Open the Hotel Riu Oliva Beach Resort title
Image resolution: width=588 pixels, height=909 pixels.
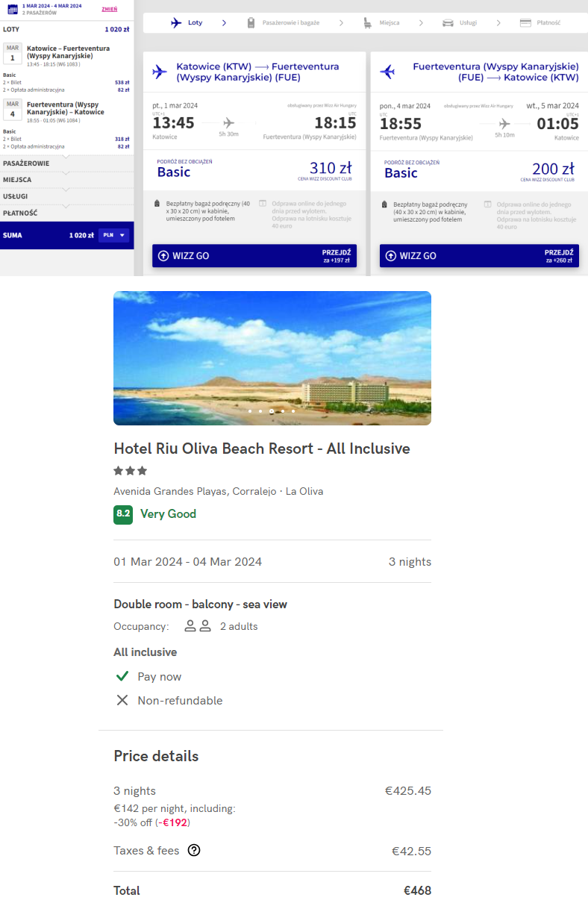click(262, 449)
